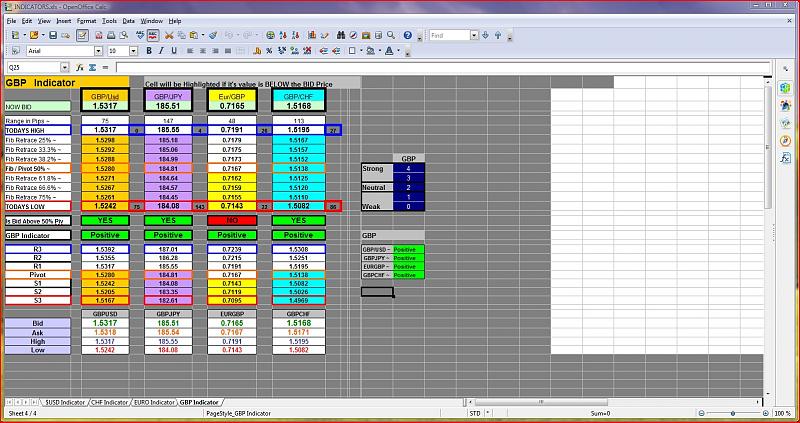Viewport: 800px width, 423px height.
Task: Open the Gallery icon
Action: [366, 35]
